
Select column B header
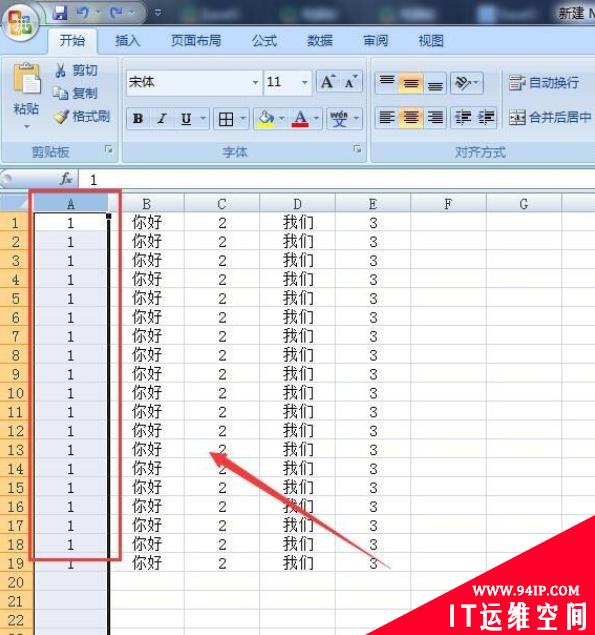tap(146, 204)
